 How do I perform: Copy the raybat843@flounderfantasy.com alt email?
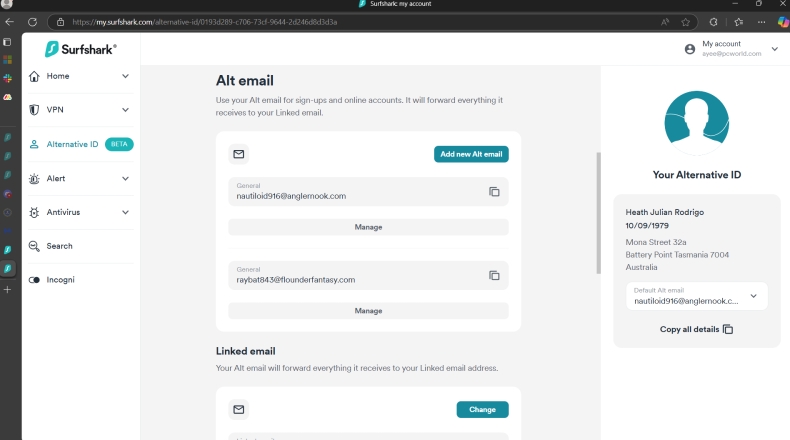click(494, 275)
